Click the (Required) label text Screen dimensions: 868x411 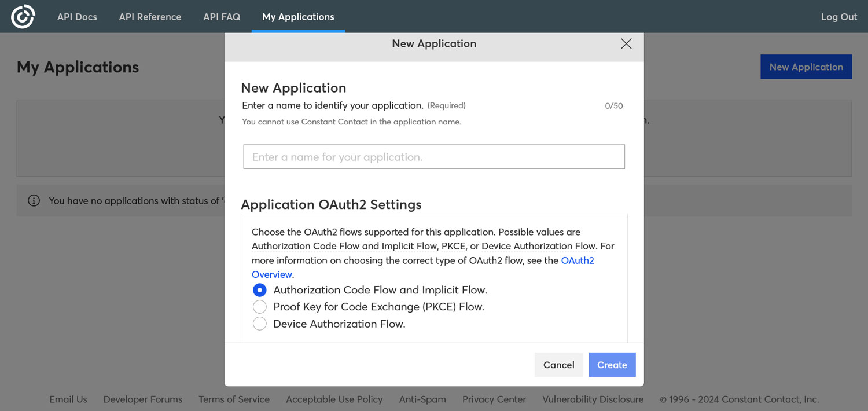[x=447, y=105]
